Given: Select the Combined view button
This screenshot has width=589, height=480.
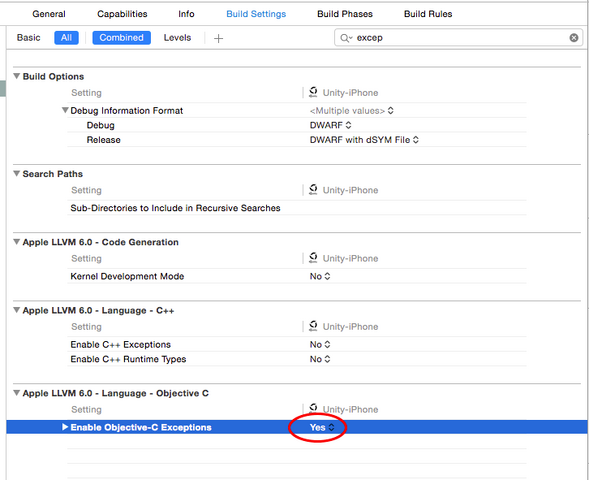Looking at the screenshot, I should (x=121, y=38).
